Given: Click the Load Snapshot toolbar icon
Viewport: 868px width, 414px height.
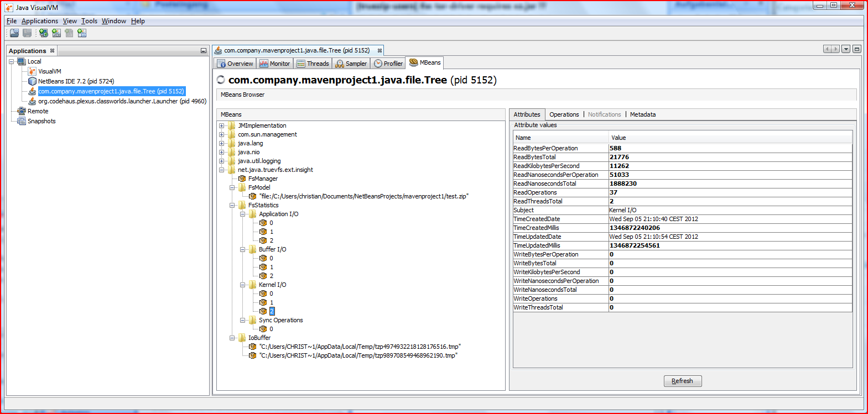Looking at the screenshot, I should click(14, 33).
